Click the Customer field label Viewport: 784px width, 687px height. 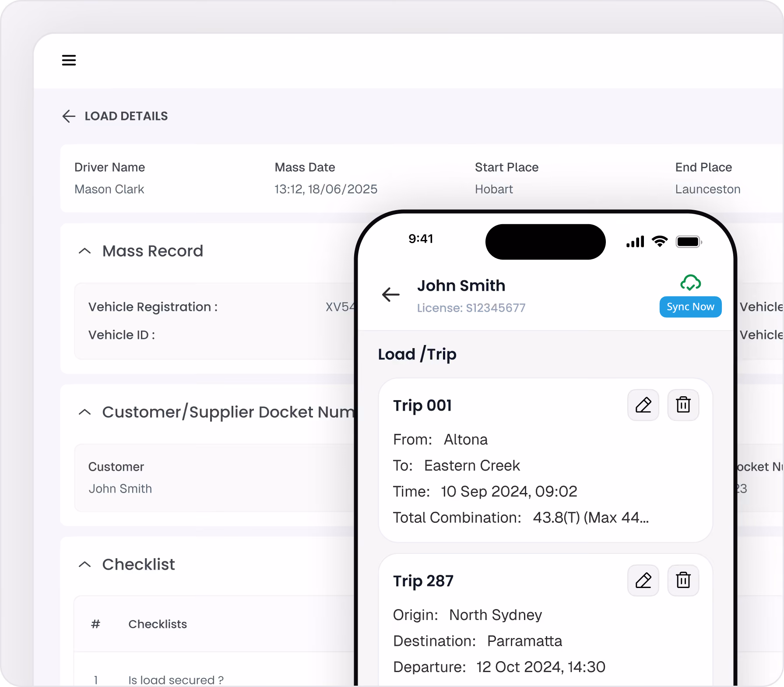(116, 467)
